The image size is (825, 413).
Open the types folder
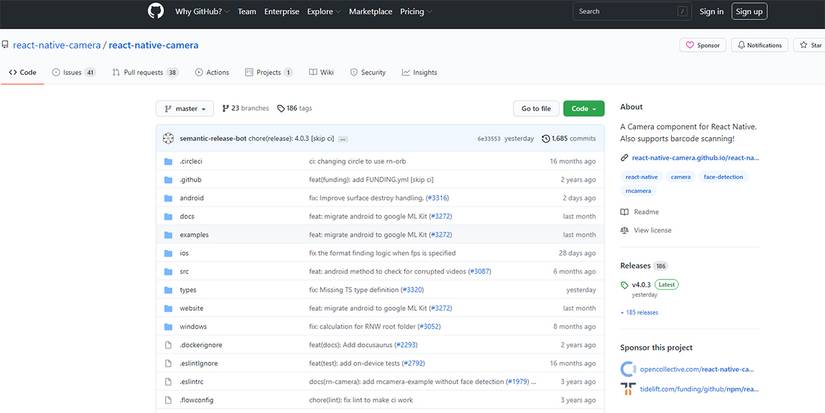coord(188,290)
